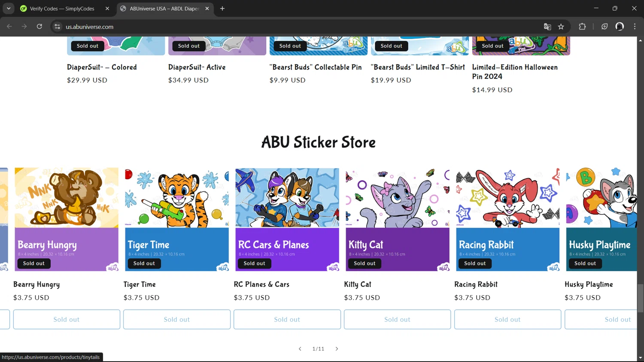Image resolution: width=644 pixels, height=362 pixels.
Task: Open the DiaperSuit Active product link
Action: pos(197,67)
